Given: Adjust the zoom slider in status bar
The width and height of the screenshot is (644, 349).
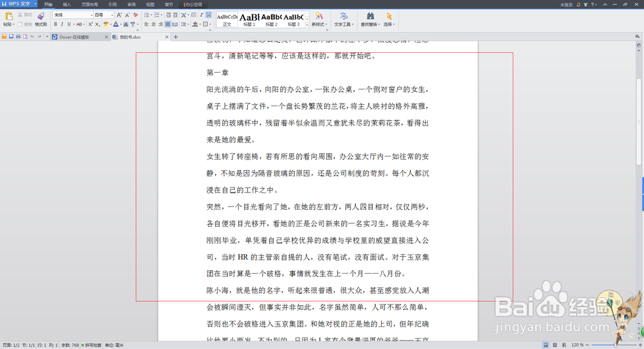Looking at the screenshot, I should [615, 345].
